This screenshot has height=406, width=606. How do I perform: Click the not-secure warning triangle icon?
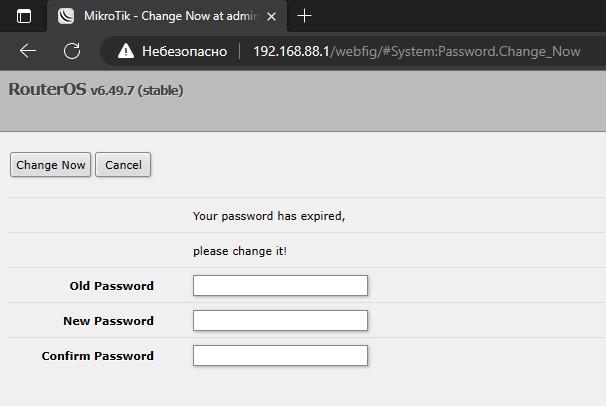pos(126,51)
